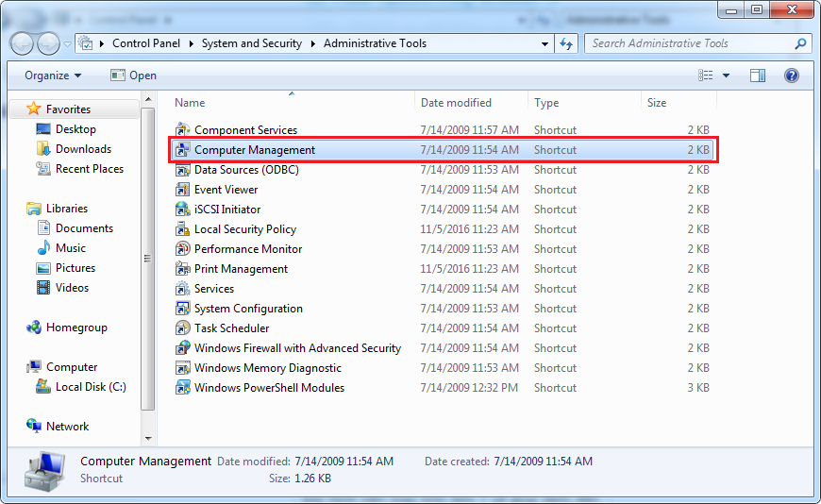Select the Task Scheduler clock icon
This screenshot has width=821, height=504.
(183, 328)
